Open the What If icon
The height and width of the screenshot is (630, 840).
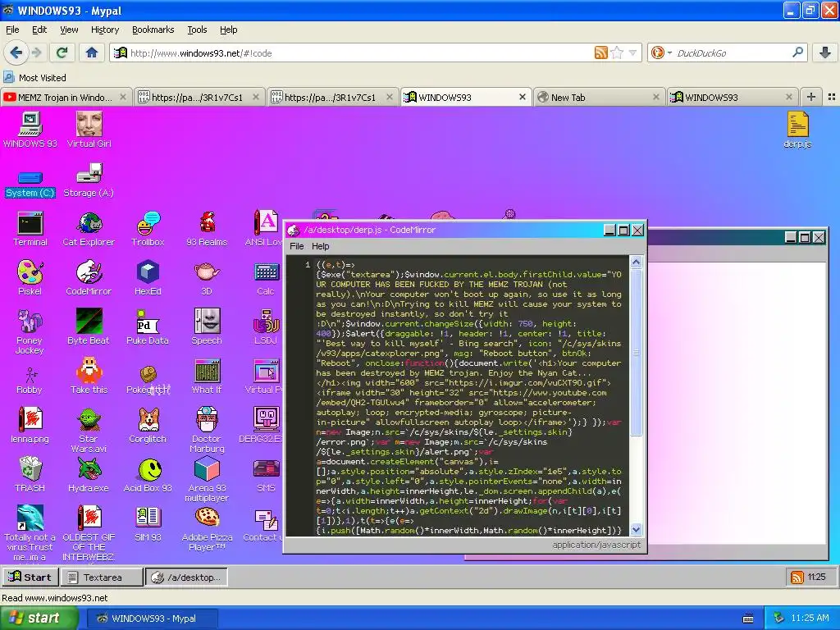[207, 377]
